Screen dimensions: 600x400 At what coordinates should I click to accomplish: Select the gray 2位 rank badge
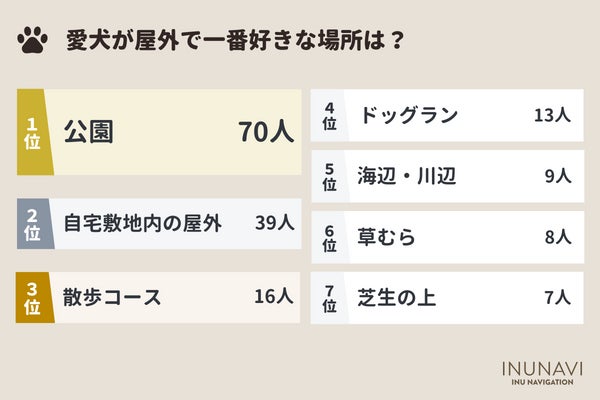point(31,223)
